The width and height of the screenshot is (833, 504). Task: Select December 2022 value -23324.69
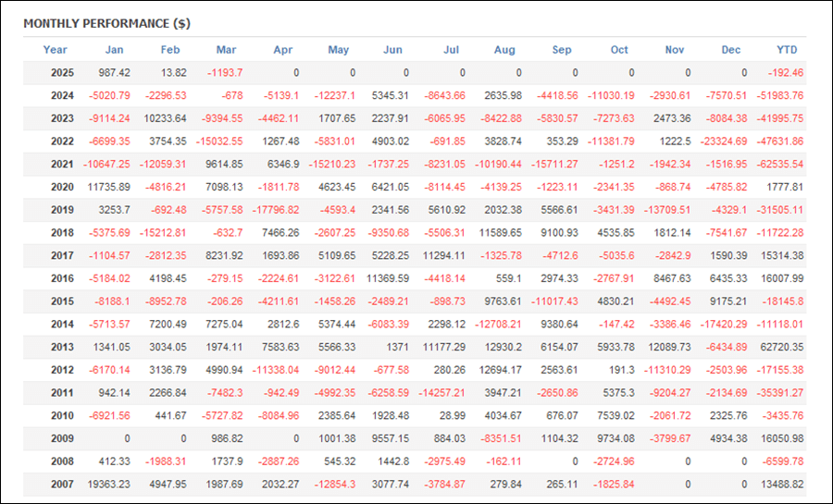(x=724, y=141)
